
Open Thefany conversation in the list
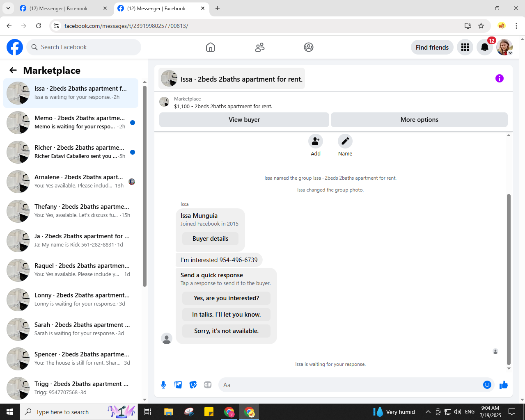[71, 211]
